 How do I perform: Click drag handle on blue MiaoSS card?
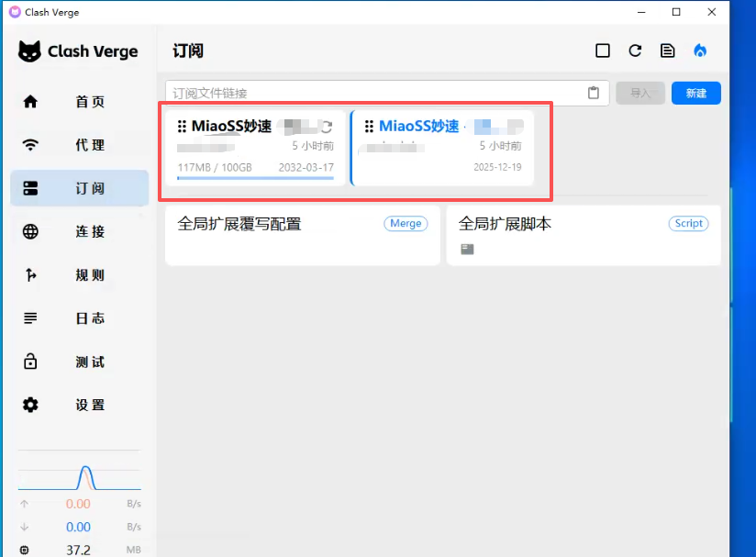[369, 127]
